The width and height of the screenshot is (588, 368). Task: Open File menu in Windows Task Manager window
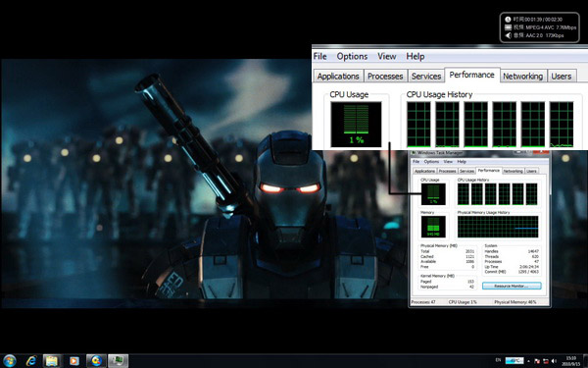pos(416,162)
